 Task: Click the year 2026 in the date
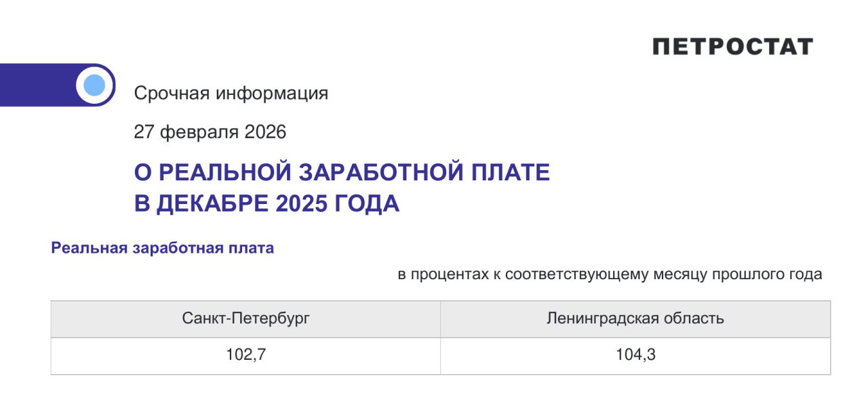click(x=265, y=132)
